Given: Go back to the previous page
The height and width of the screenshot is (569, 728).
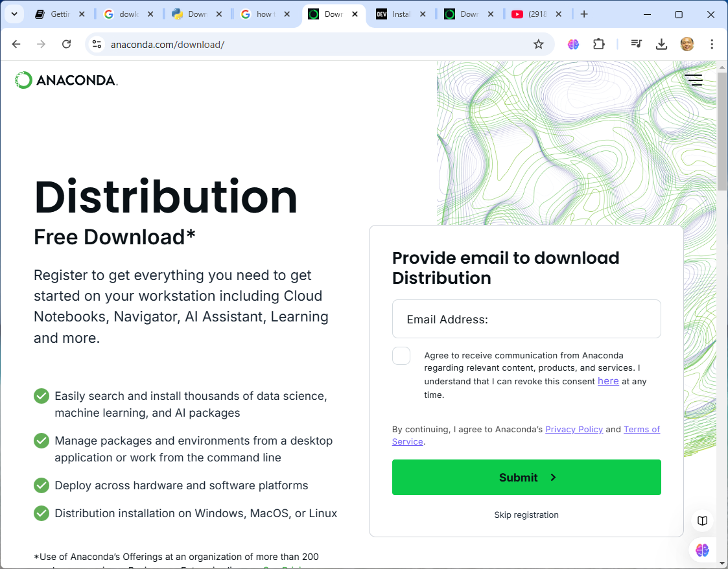Looking at the screenshot, I should click(16, 44).
